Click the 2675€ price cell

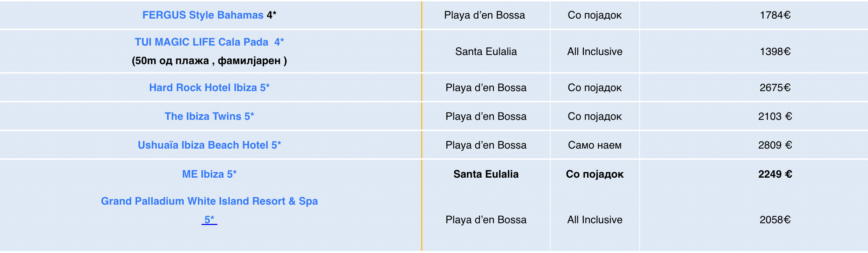(775, 88)
